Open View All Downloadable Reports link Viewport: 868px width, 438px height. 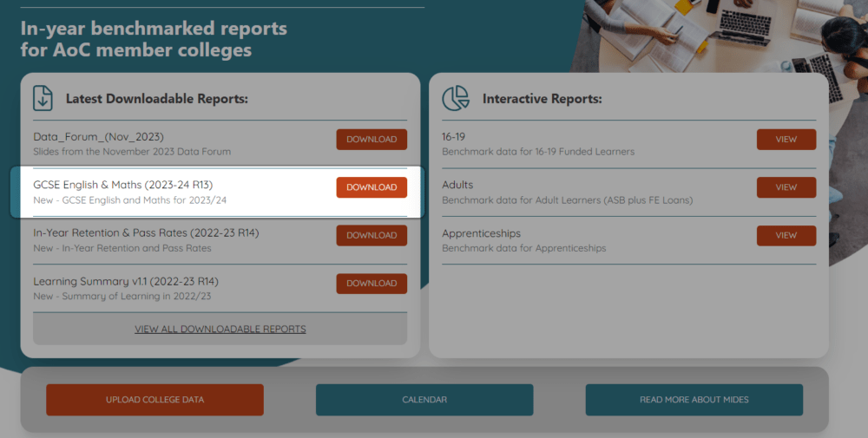pyautogui.click(x=220, y=330)
